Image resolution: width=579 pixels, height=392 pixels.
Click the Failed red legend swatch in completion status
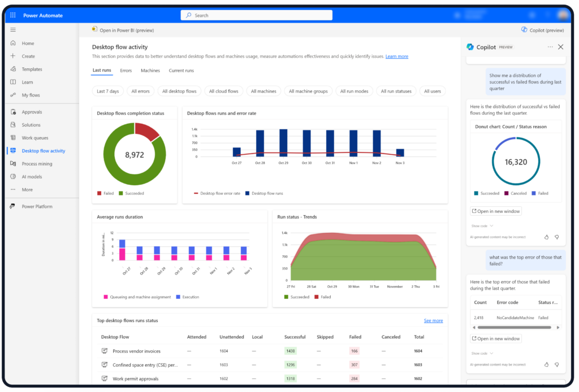99,193
